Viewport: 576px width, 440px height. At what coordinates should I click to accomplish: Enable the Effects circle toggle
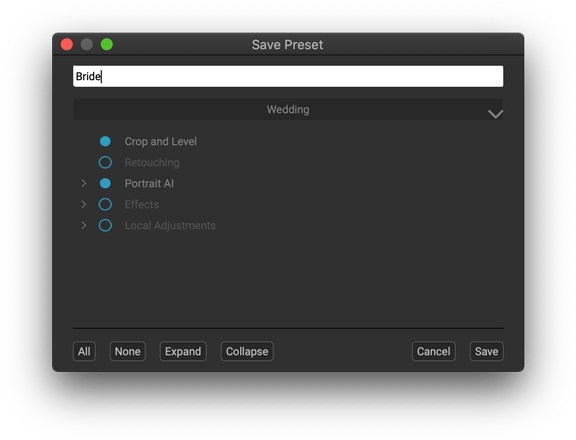(x=105, y=204)
